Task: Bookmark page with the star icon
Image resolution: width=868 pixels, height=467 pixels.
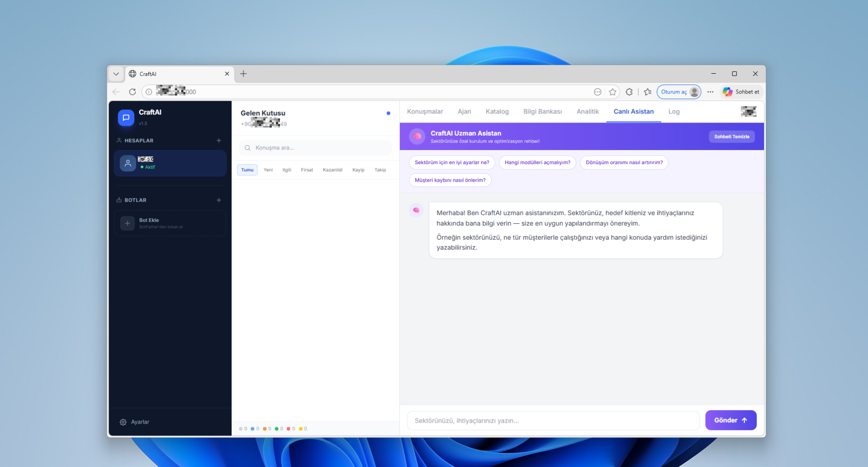Action: [x=612, y=92]
